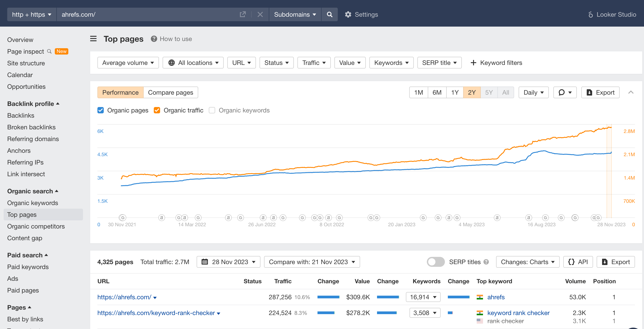
Task: Click SERP titles help question mark
Action: 486,262
